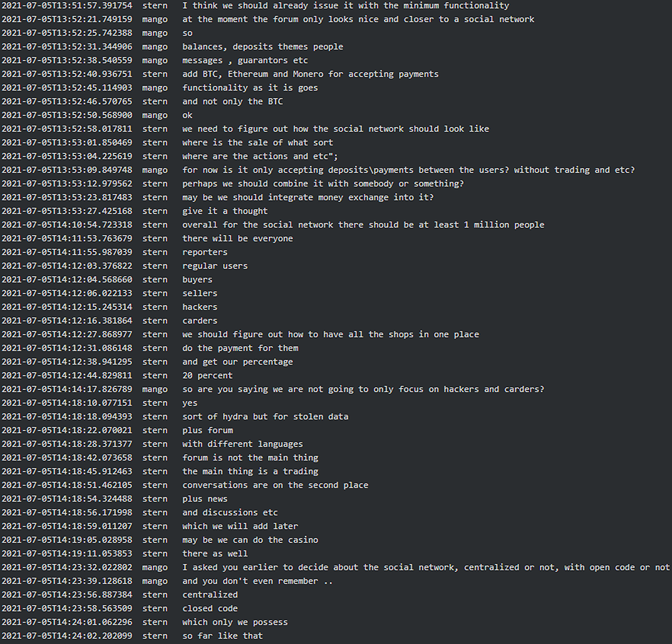The image size is (672, 644).
Task: Click the 'plus forum' message
Action: pos(207,430)
